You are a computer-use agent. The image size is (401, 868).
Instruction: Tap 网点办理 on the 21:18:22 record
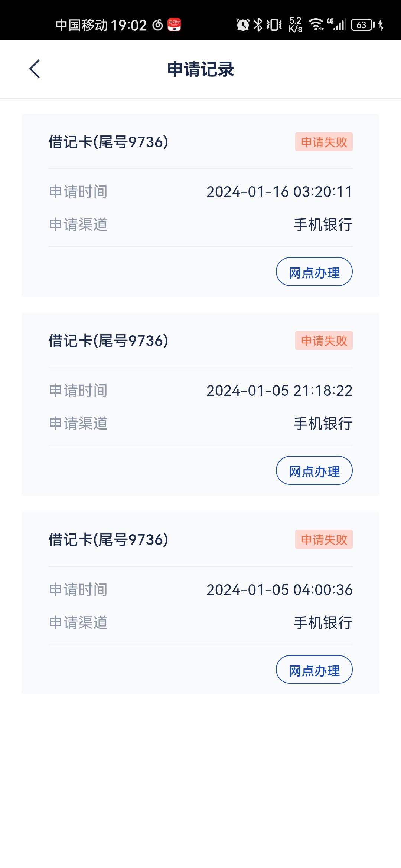(x=314, y=470)
